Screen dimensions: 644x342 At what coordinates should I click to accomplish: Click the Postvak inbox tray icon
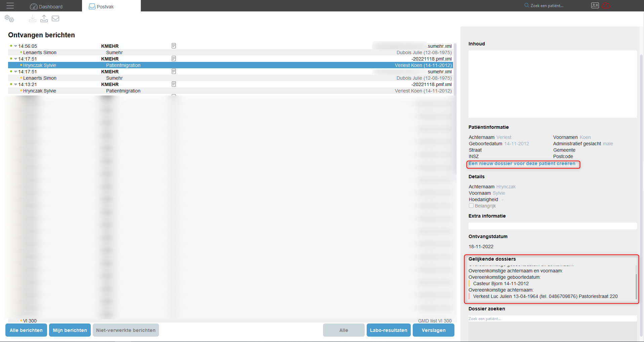pos(92,6)
